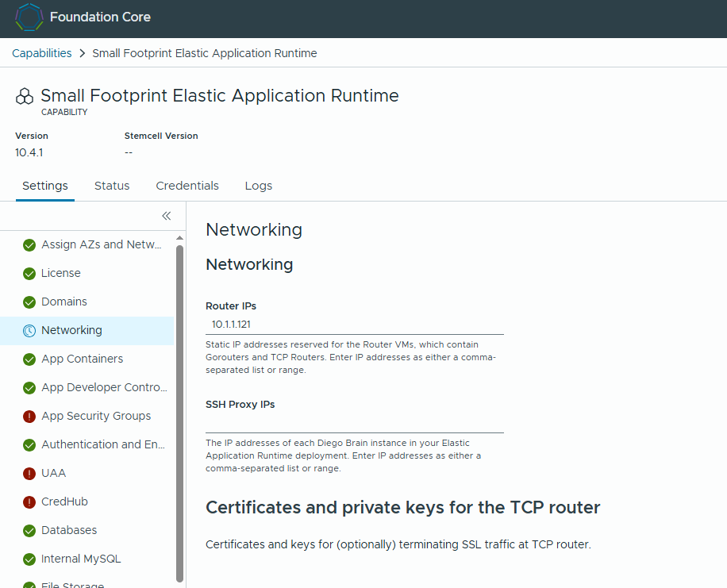Click the Foundation Core logo icon
The width and height of the screenshot is (727, 588).
(29, 17)
